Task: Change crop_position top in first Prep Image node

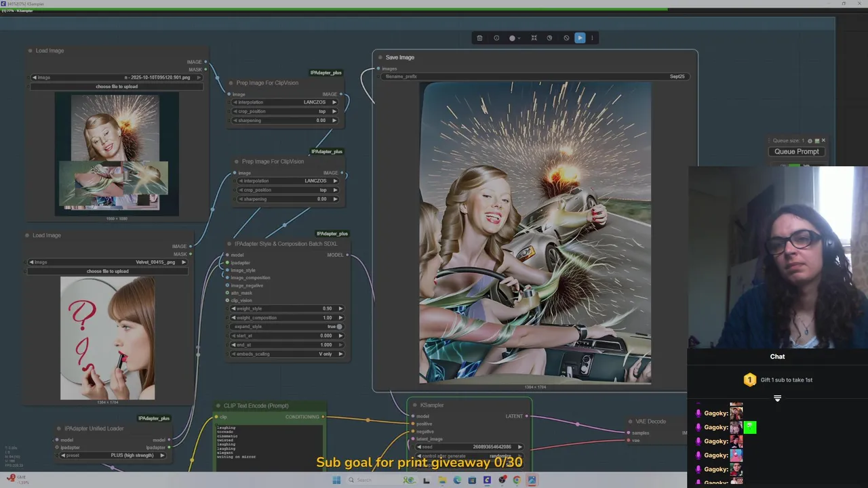Action: 285,111
